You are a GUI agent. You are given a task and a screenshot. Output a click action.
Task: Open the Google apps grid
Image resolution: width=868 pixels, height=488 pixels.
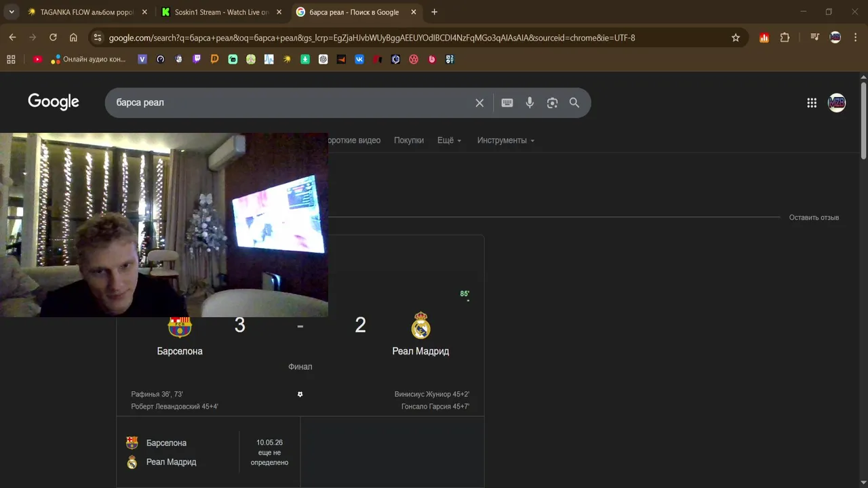click(x=812, y=102)
